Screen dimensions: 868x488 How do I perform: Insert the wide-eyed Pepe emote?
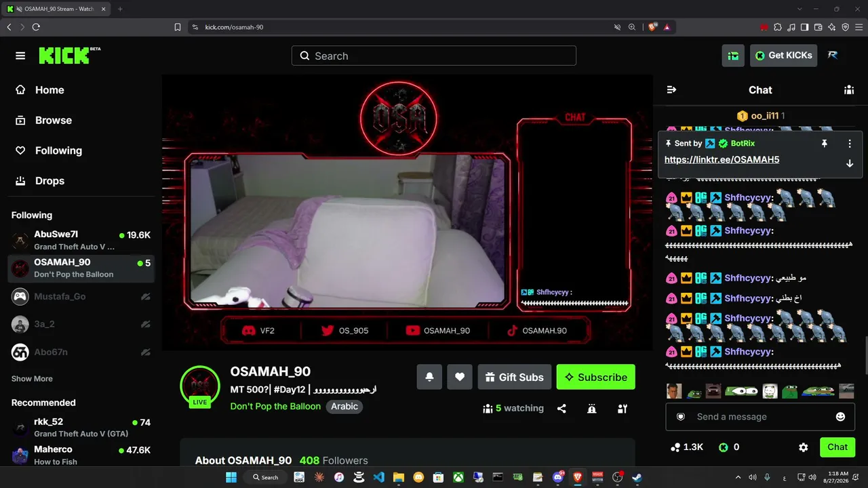coord(741,391)
